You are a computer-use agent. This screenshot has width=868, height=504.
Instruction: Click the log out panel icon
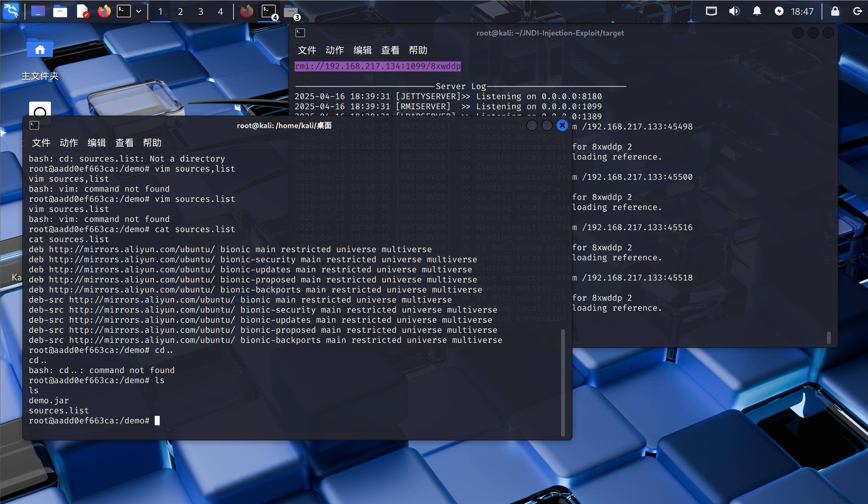pyautogui.click(x=857, y=11)
